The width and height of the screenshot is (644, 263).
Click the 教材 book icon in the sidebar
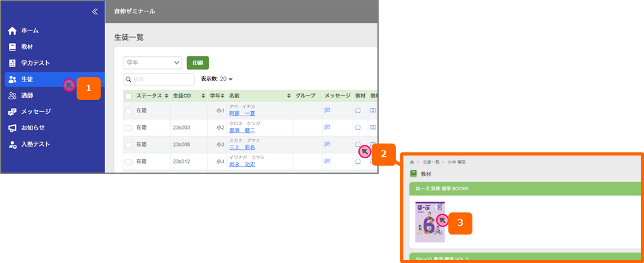(12, 47)
